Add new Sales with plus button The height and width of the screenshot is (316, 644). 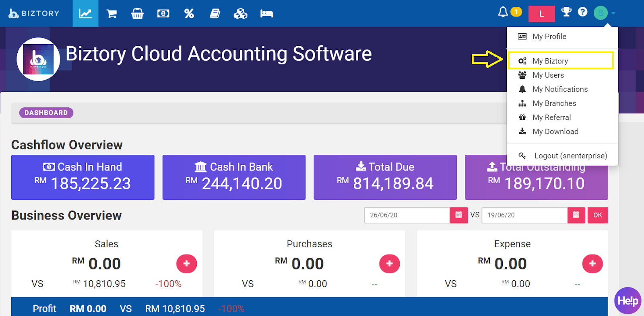187,264
